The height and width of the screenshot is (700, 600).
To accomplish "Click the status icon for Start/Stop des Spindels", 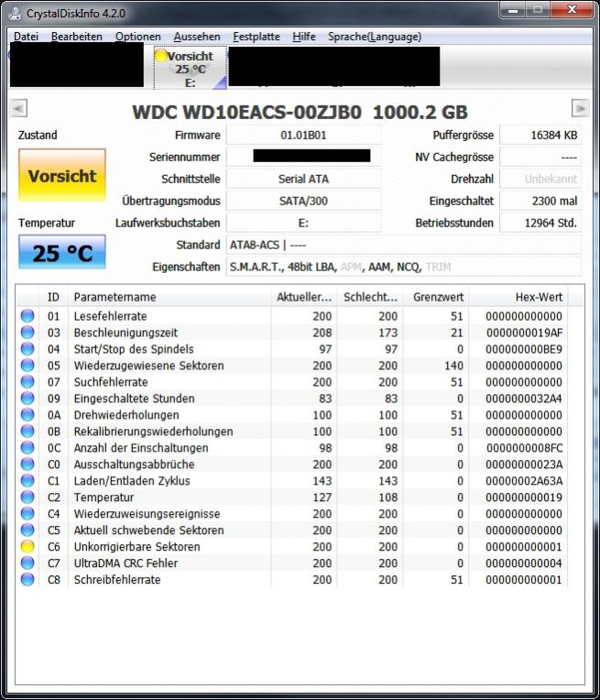I will pos(27,349).
